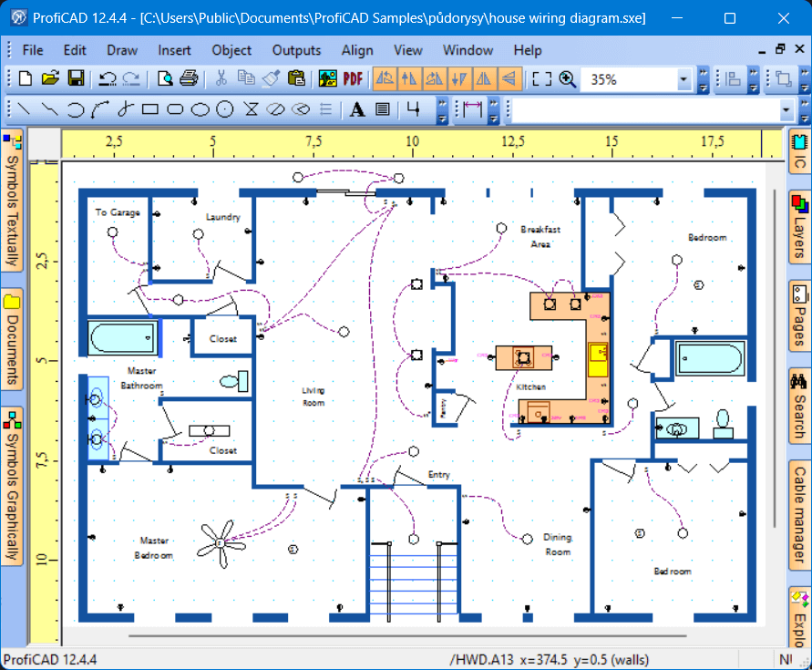This screenshot has width=812, height=670.
Task: Select the Rectangle drawing tool
Action: pos(150,110)
